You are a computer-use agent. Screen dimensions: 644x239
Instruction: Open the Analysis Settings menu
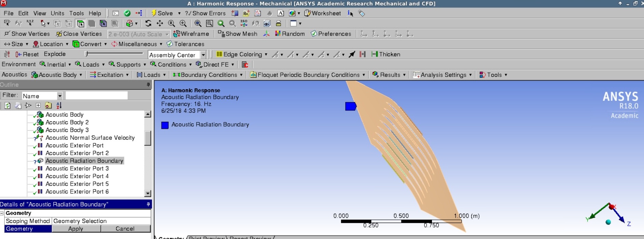[443, 75]
